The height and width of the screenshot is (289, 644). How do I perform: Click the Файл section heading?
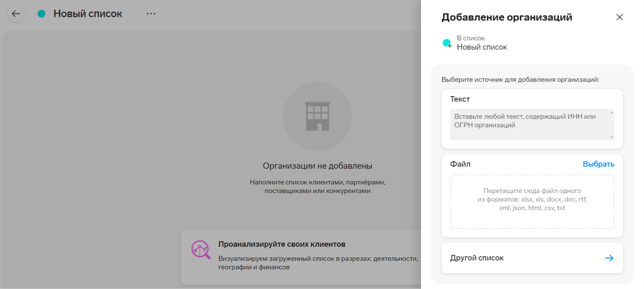point(460,164)
